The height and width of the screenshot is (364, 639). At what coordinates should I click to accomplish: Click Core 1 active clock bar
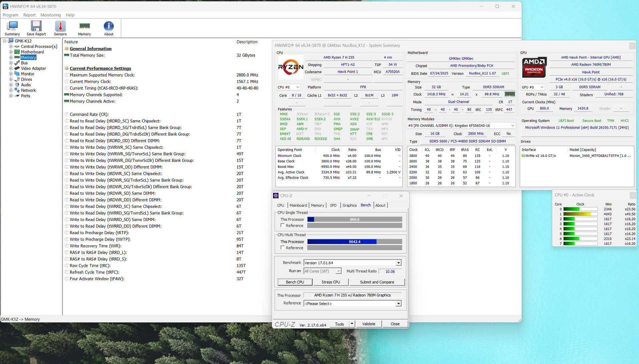tap(580, 214)
